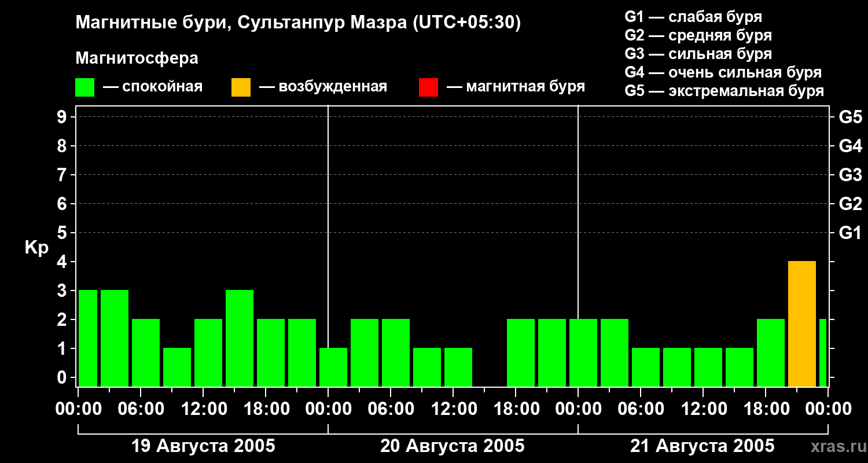Click the '— спокойная' legend label
Viewport: 868px width, 463px height.
(153, 87)
